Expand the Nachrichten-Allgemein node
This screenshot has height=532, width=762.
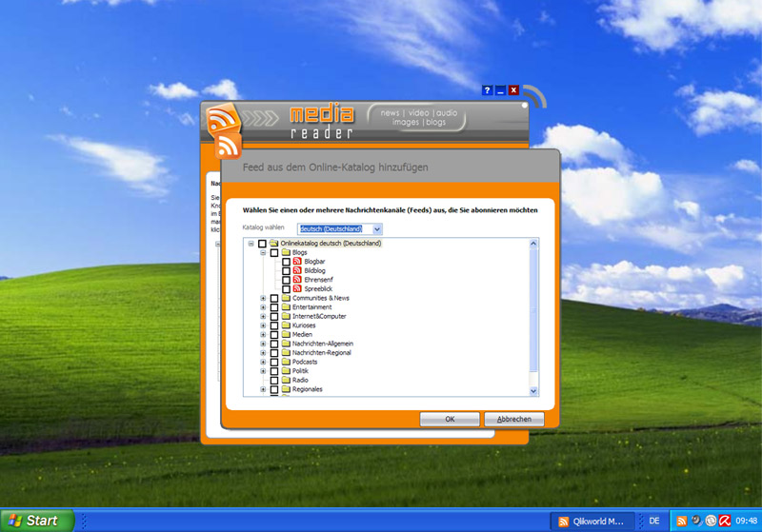[x=263, y=344]
